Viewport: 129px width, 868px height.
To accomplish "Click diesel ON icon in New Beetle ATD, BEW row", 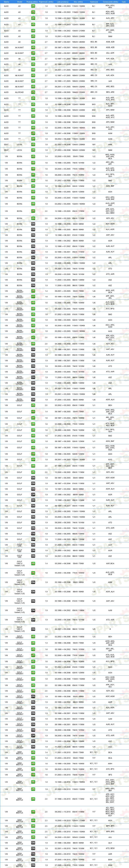I will [x=33, y=848].
